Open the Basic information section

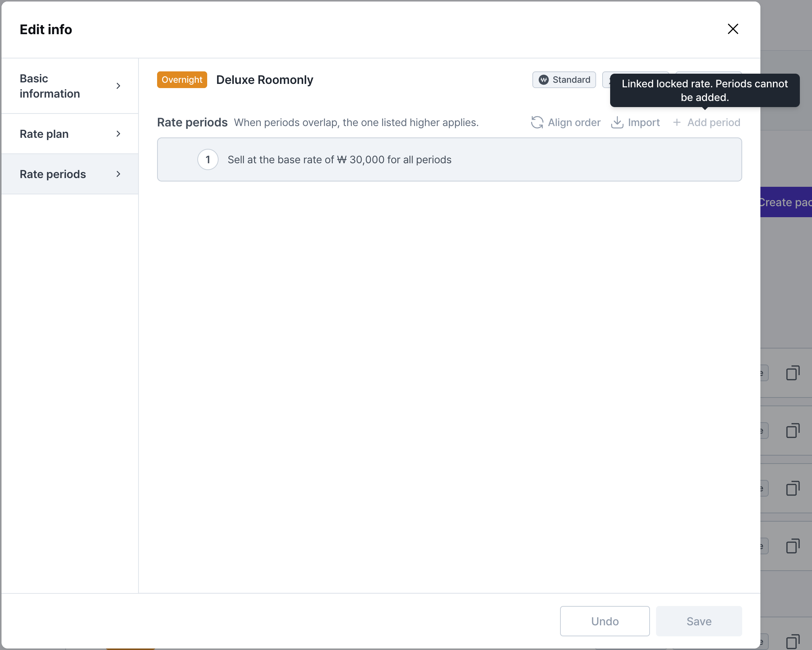(70, 86)
